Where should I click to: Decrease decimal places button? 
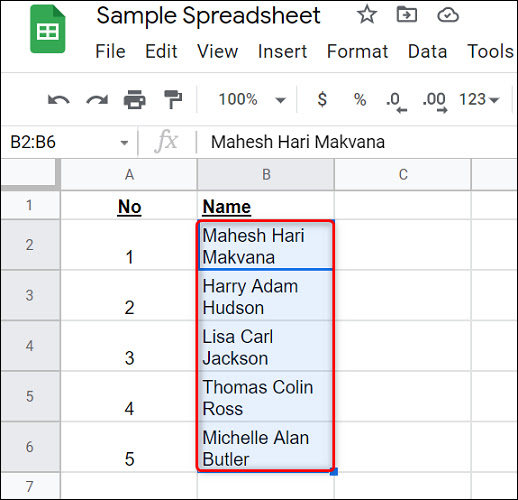click(x=396, y=102)
